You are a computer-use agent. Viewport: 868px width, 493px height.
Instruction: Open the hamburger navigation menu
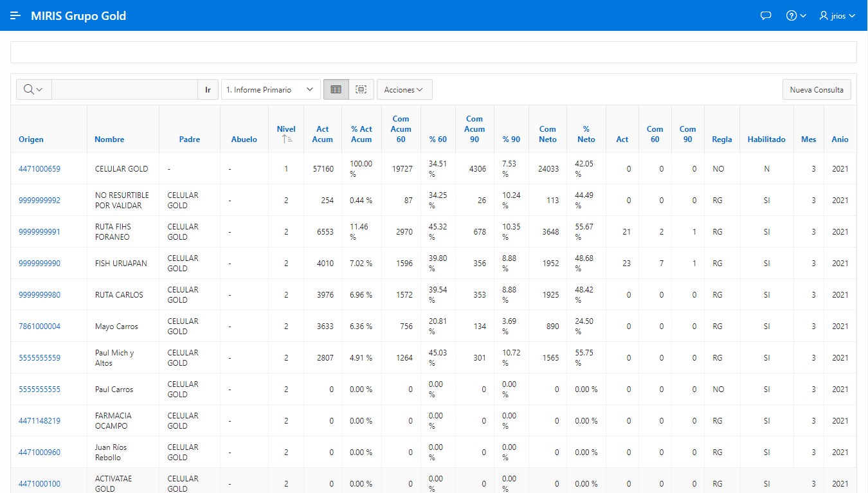pos(15,15)
